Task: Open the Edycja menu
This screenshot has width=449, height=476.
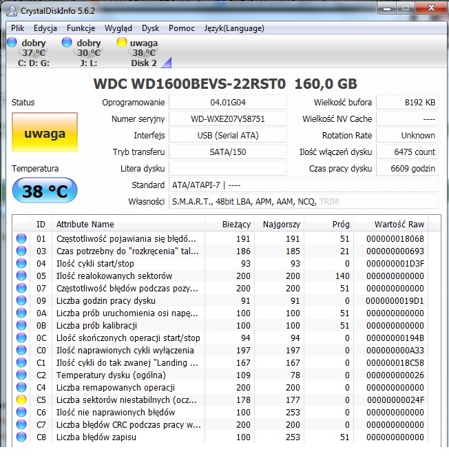Action: click(x=45, y=28)
